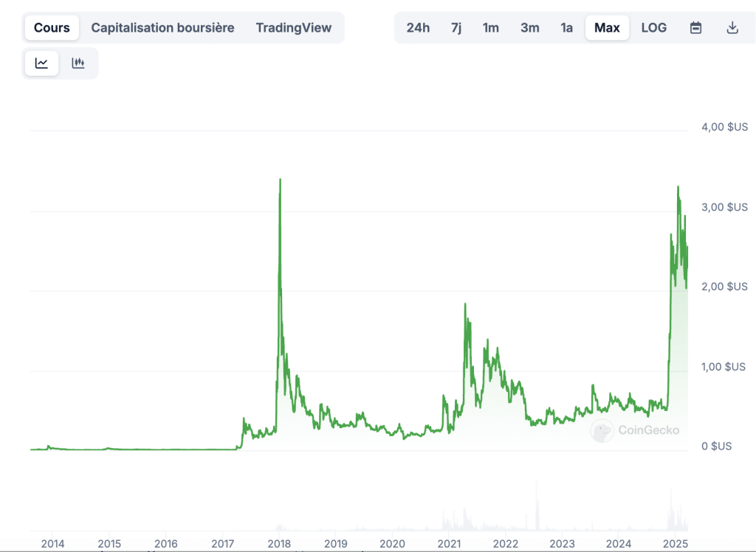Show the 7j time range
Viewport: 756px width, 552px height.
456,27
